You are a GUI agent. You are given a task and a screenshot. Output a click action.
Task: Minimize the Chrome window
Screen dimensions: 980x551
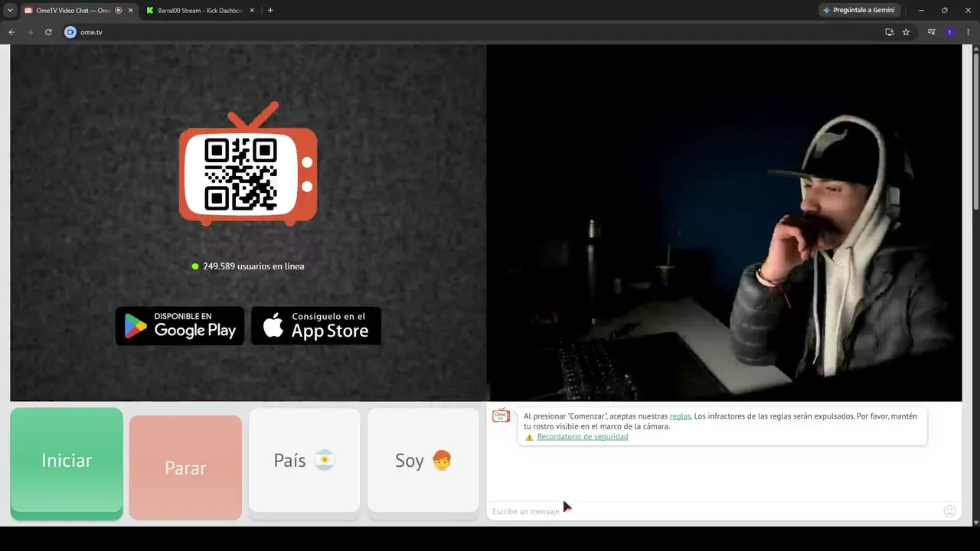click(x=921, y=10)
